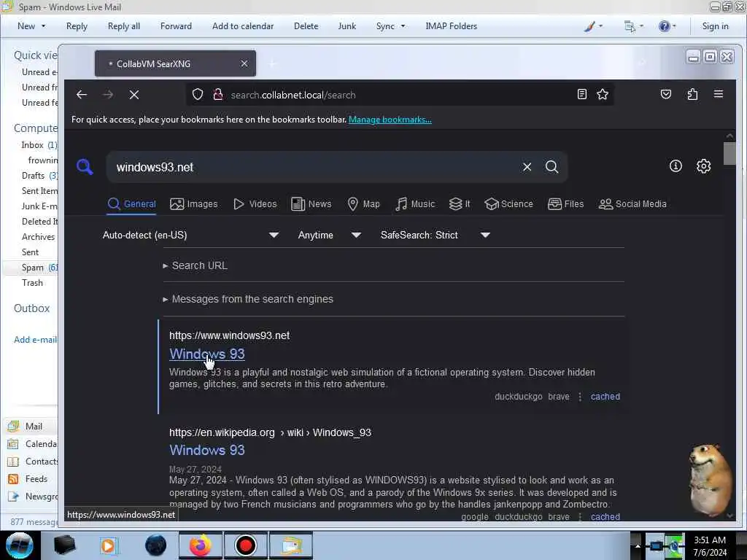Open Windows Start button
The height and width of the screenshot is (560, 747).
pos(20,545)
